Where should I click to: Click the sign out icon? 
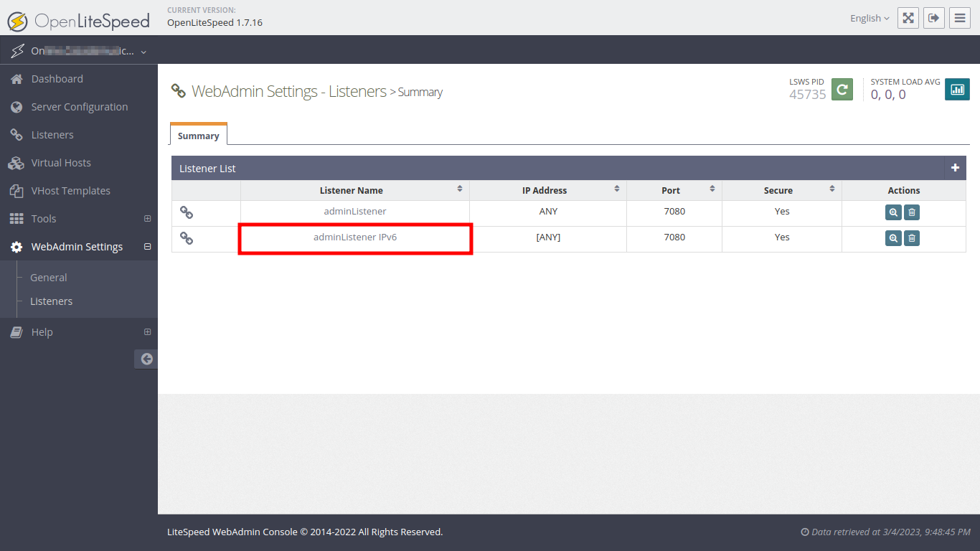(934, 18)
